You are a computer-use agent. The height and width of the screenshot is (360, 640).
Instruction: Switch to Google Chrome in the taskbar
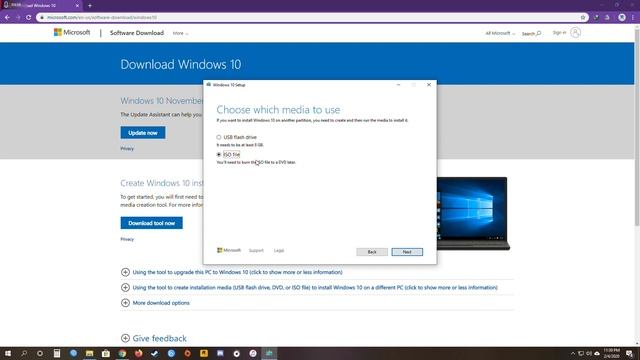[122, 353]
